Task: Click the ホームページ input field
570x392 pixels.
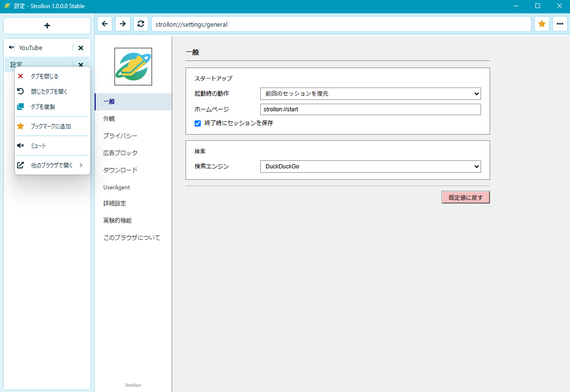Action: tap(371, 109)
